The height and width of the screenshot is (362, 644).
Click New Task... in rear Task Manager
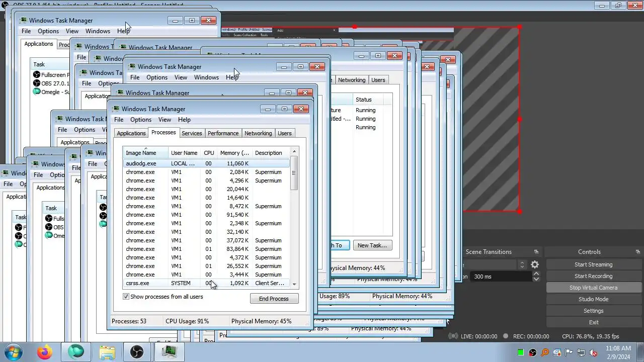coord(372,245)
